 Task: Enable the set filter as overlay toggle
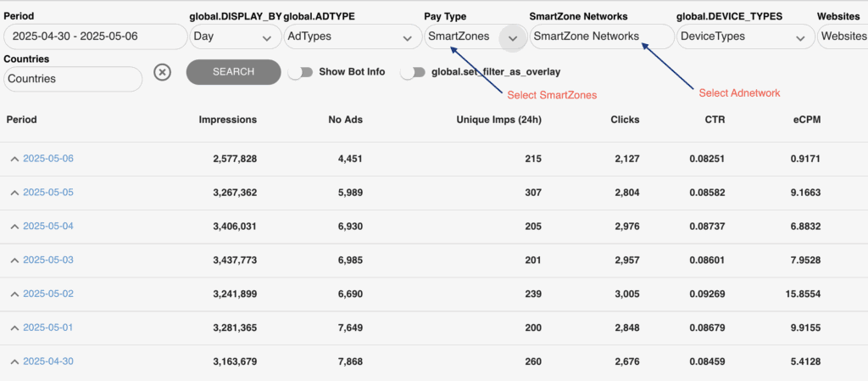413,72
